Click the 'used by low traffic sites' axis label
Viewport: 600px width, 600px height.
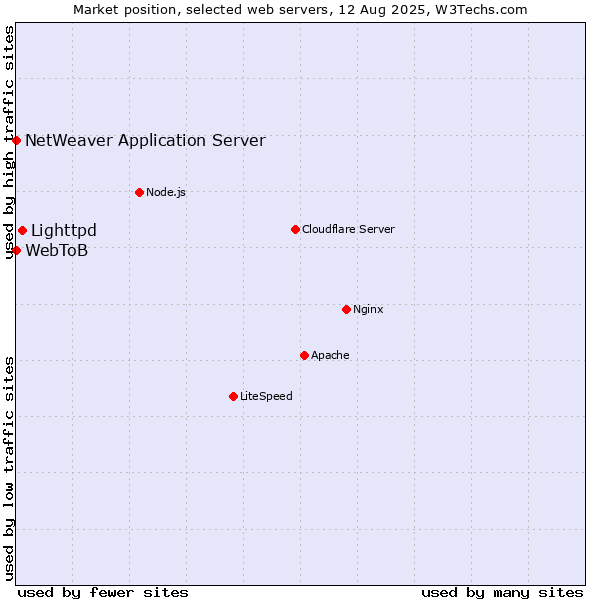coord(8,469)
